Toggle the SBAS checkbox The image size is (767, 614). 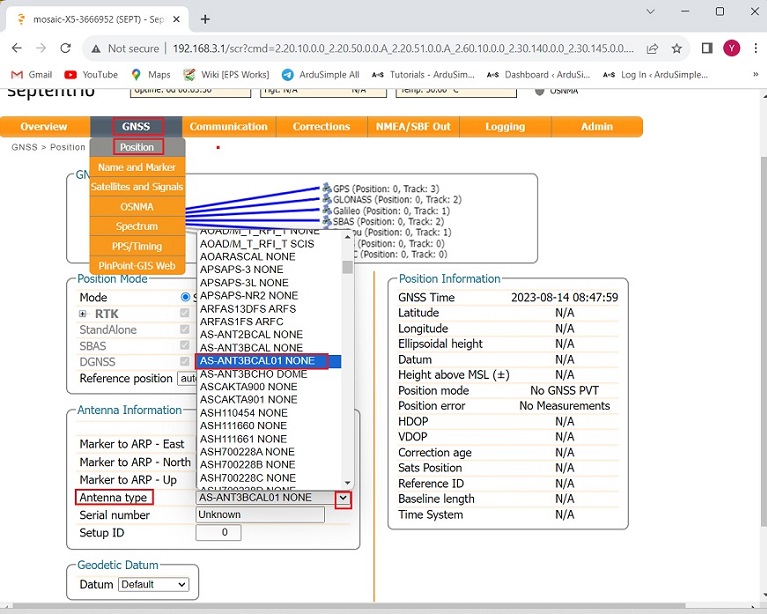click(x=184, y=345)
